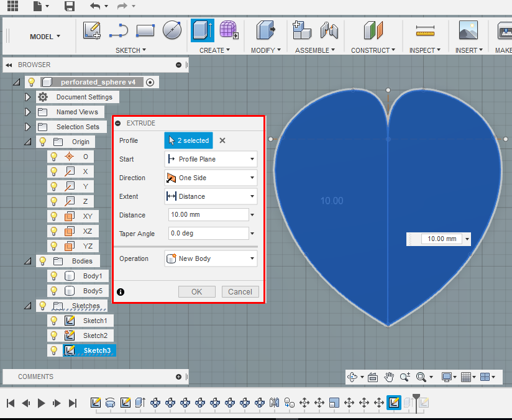Image resolution: width=512 pixels, height=420 pixels.
Task: Open the Start Profile Plane dropdown
Action: tap(211, 159)
